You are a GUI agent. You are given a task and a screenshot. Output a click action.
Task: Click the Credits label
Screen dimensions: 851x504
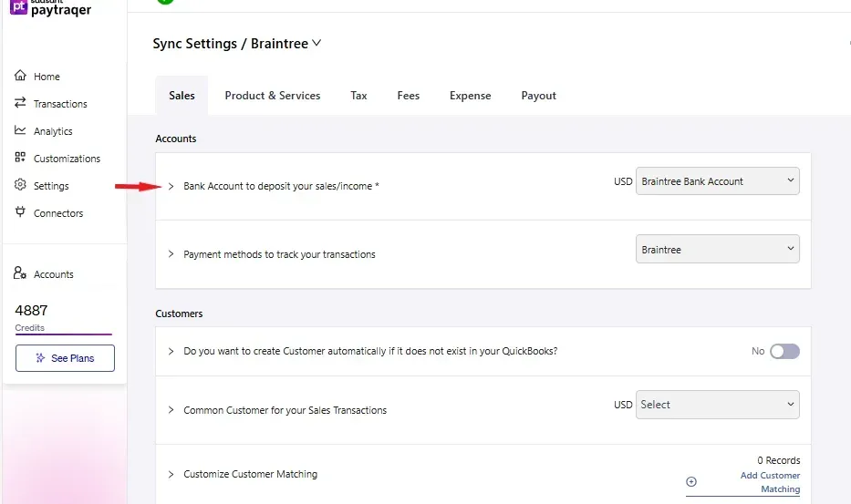(30, 328)
